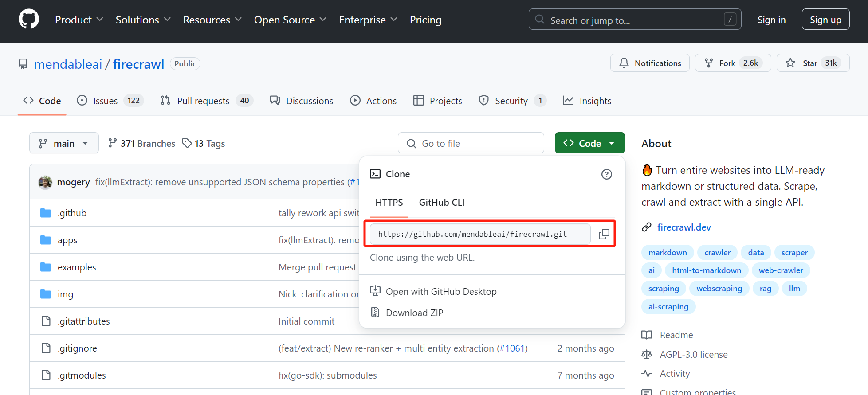The image size is (868, 395).
Task: Click the Download ZIP file icon
Action: coord(375,313)
